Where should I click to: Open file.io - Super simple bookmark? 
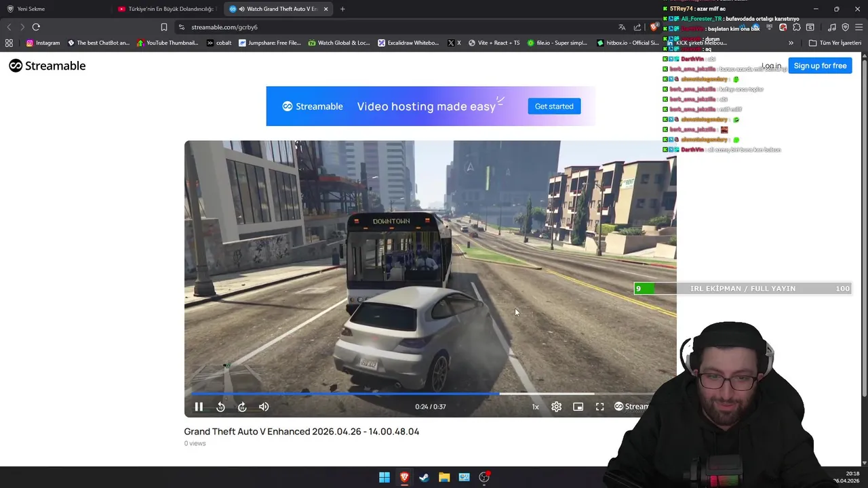pyautogui.click(x=557, y=43)
